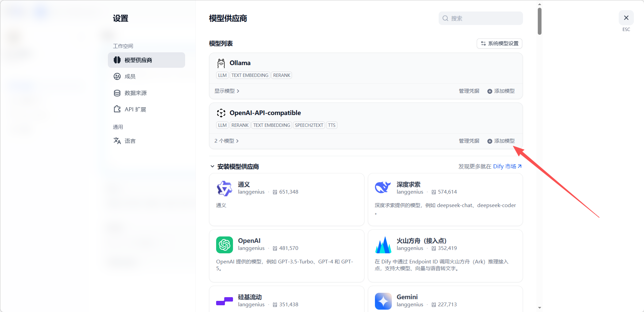
Task: Click Ollama's TEXT EMBEDDING tag
Action: 250,75
